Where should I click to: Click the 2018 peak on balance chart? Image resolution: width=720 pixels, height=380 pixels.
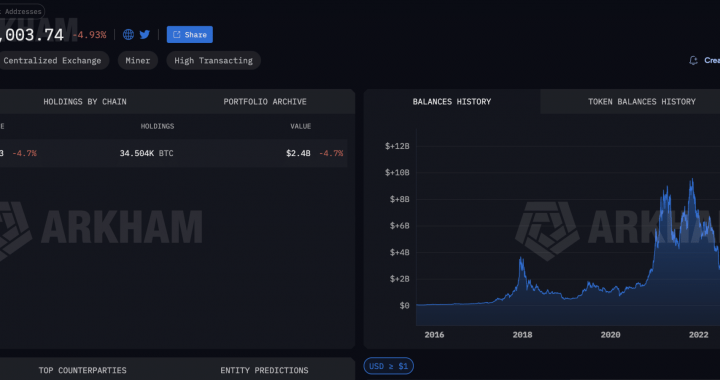pyautogui.click(x=521, y=259)
